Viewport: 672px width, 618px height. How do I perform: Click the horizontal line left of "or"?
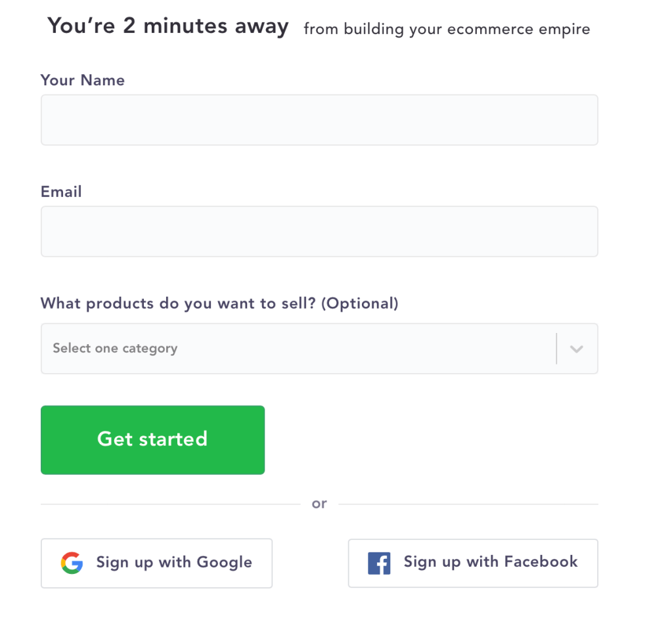click(x=169, y=504)
